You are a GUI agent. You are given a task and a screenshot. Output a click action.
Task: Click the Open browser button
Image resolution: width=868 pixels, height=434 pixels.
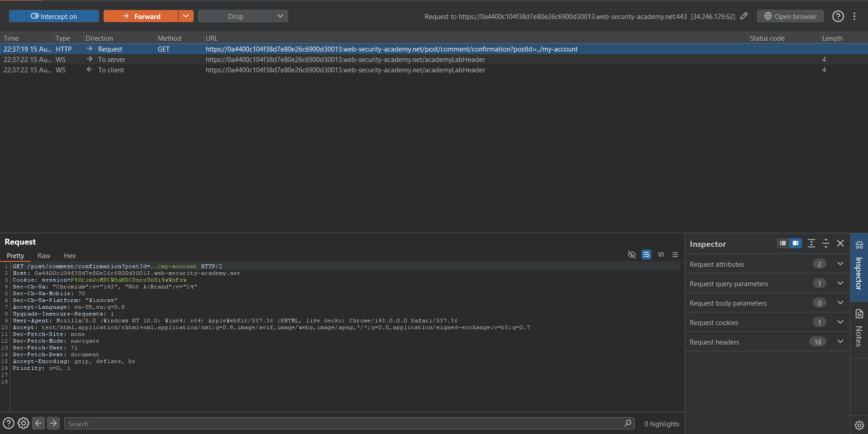pos(790,16)
